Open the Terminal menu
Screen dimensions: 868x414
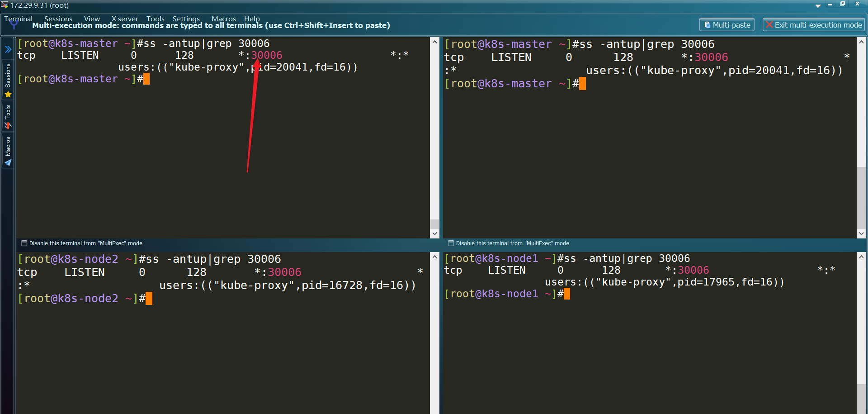(18, 19)
